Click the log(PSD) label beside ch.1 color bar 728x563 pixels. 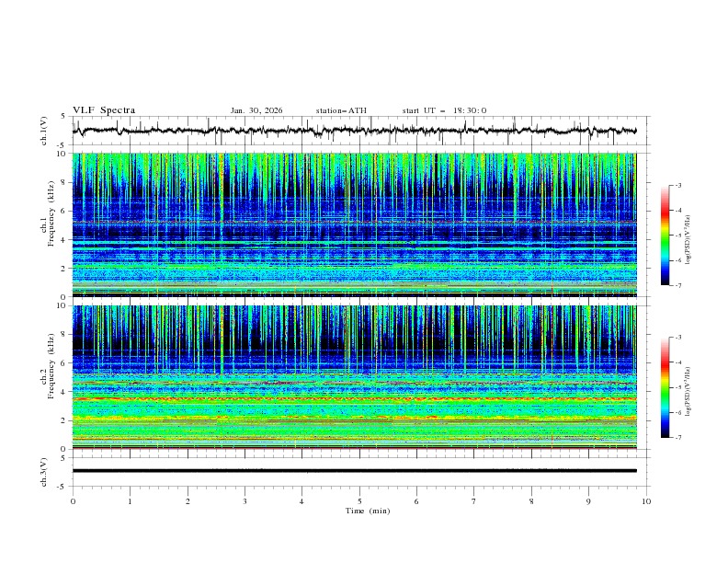688,240
